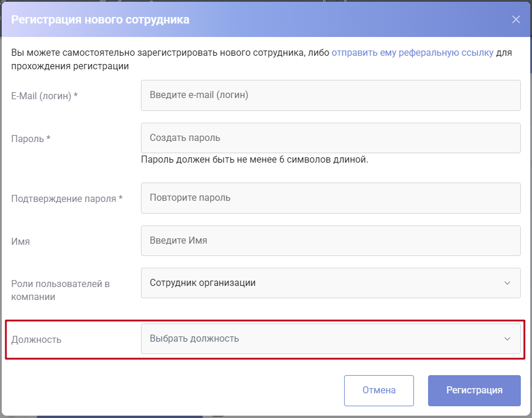Click the 'Введите Имя' name field
The width and height of the screenshot is (532, 418).
pyautogui.click(x=331, y=241)
